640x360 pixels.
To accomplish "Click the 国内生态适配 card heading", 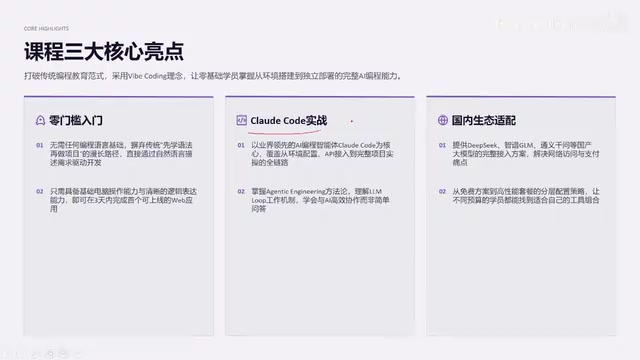I will [484, 120].
